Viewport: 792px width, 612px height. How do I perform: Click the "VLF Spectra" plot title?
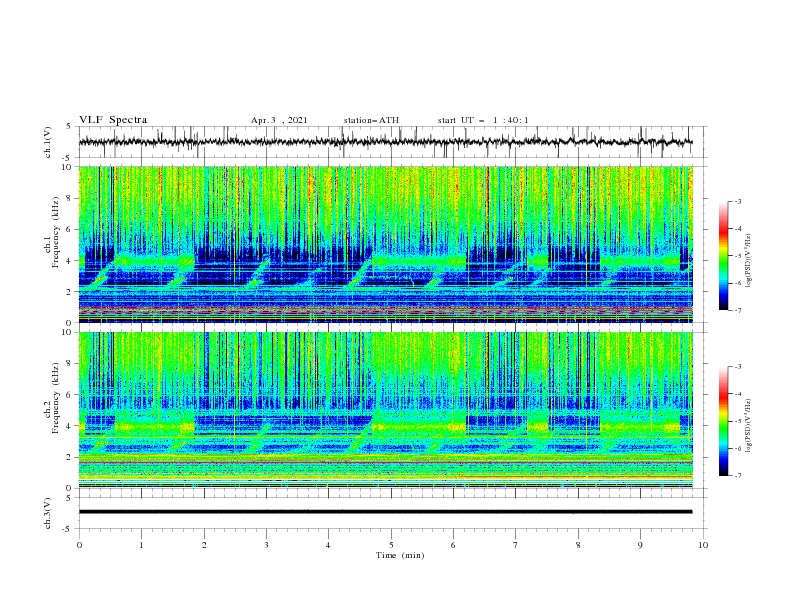[113, 120]
